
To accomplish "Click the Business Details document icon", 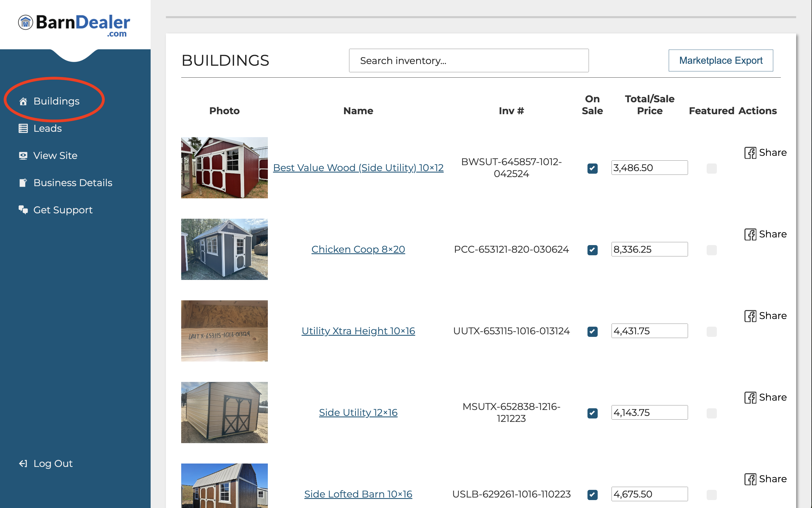I will point(23,183).
